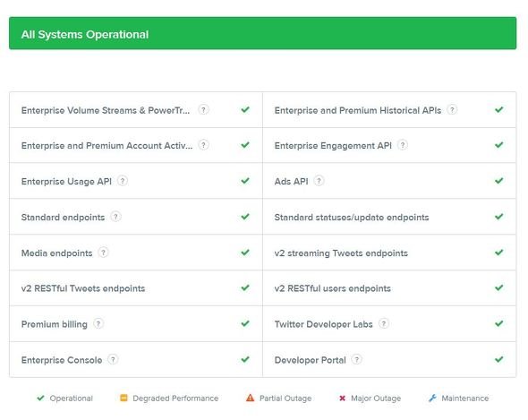Show Developer Portal info tooltip icon
The width and height of the screenshot is (528, 420).
coord(356,360)
